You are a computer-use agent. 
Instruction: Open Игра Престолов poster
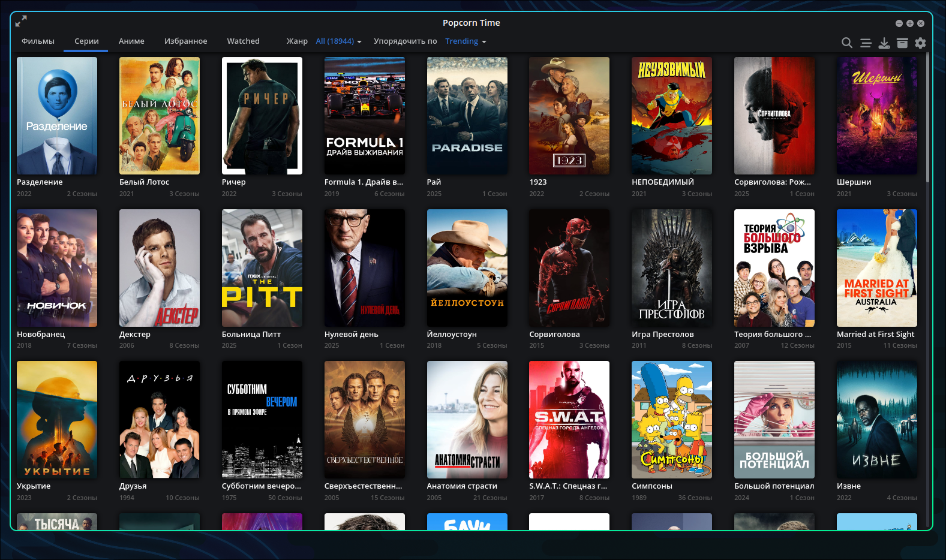[672, 268]
